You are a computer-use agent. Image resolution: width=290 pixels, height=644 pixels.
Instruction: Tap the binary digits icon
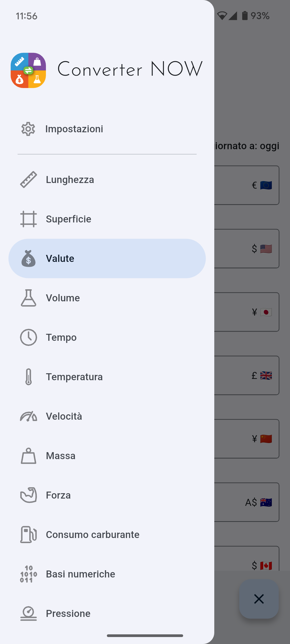tap(28, 574)
